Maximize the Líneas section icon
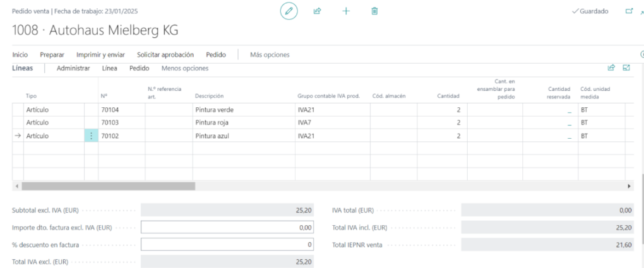The height and width of the screenshot is (268, 644). coord(626,68)
